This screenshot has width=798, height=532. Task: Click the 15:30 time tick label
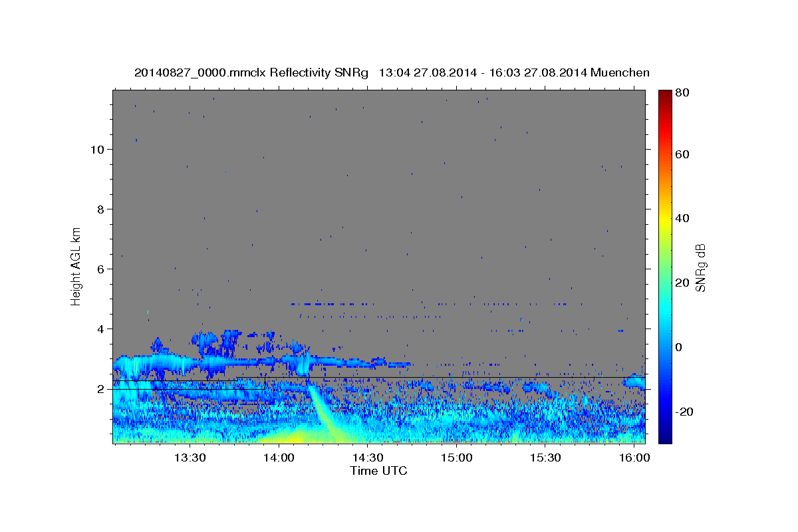[546, 458]
